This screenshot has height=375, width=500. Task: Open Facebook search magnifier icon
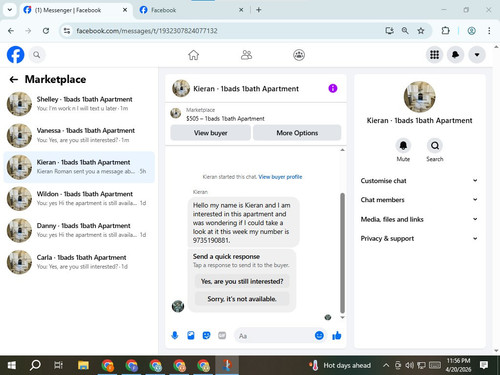[x=37, y=55]
